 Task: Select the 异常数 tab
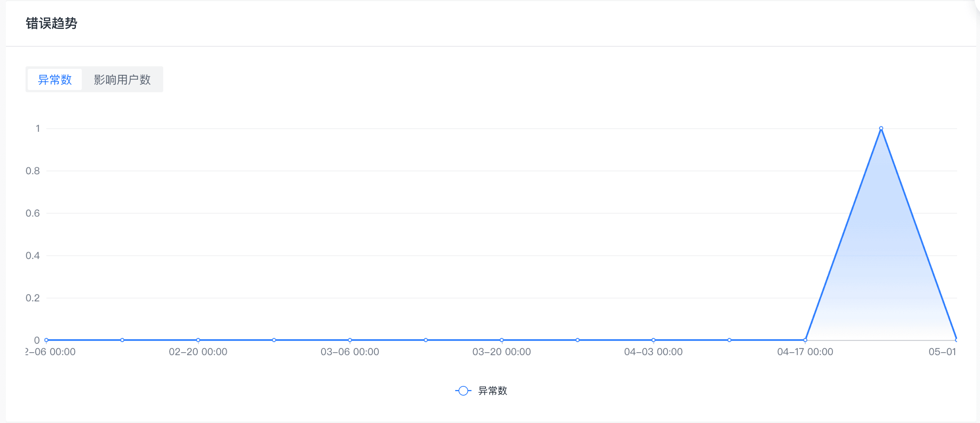55,80
